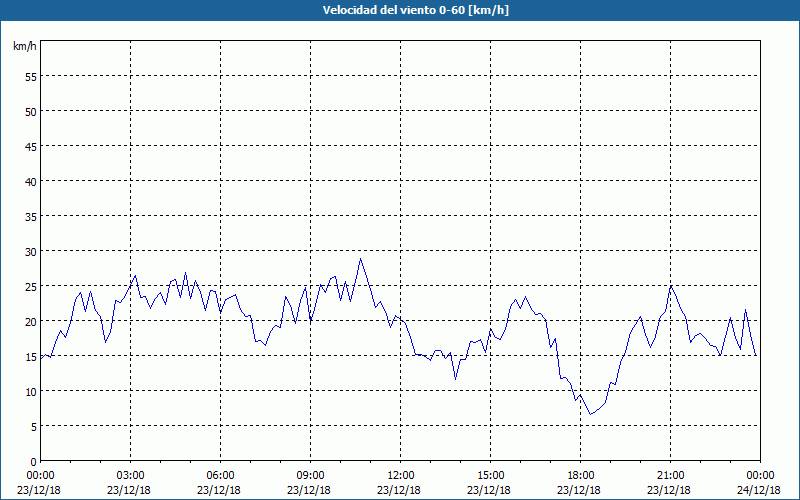Select the 0 value on the y-axis
The image size is (800, 500).
[x=34, y=462]
